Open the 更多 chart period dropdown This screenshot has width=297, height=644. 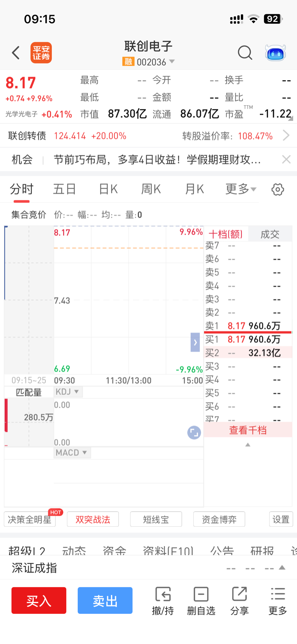click(x=241, y=189)
